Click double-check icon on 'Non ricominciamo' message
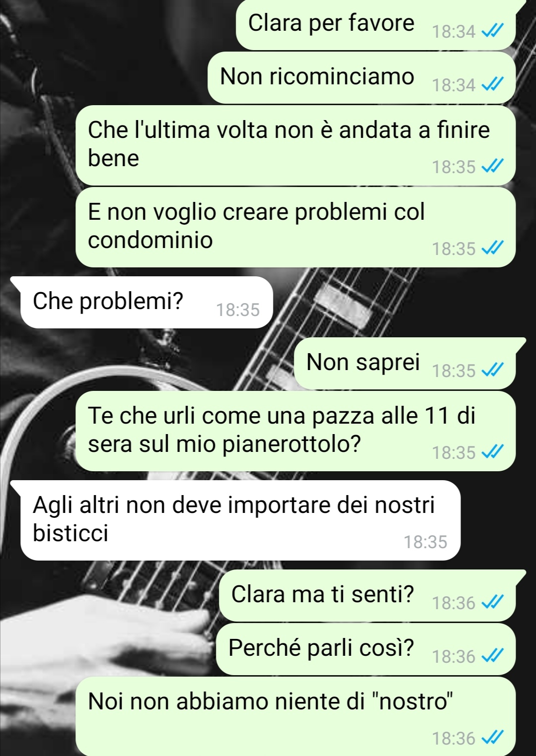Screen dimensions: 536x756 (492, 85)
